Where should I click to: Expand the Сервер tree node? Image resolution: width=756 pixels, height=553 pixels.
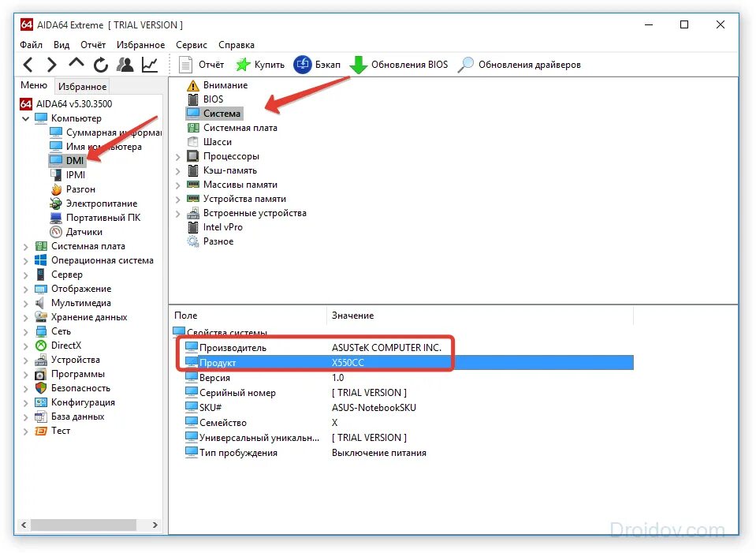25,275
